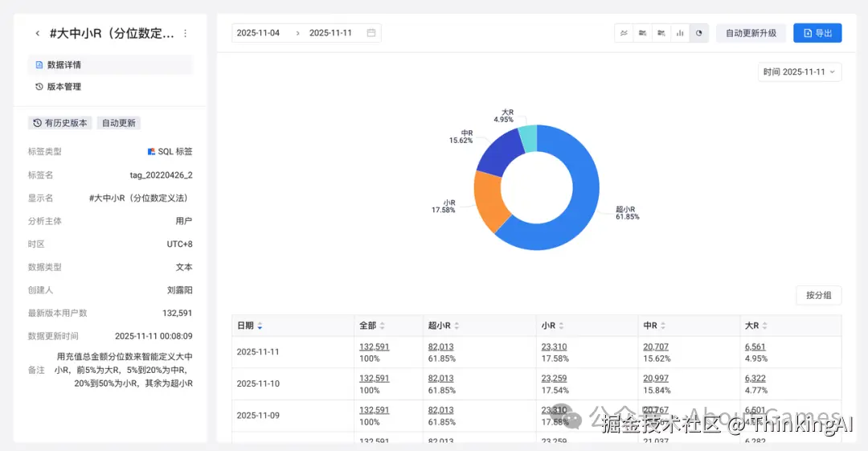Click the update time 2025-11-11 00:08:09
868x451 pixels.
click(154, 336)
